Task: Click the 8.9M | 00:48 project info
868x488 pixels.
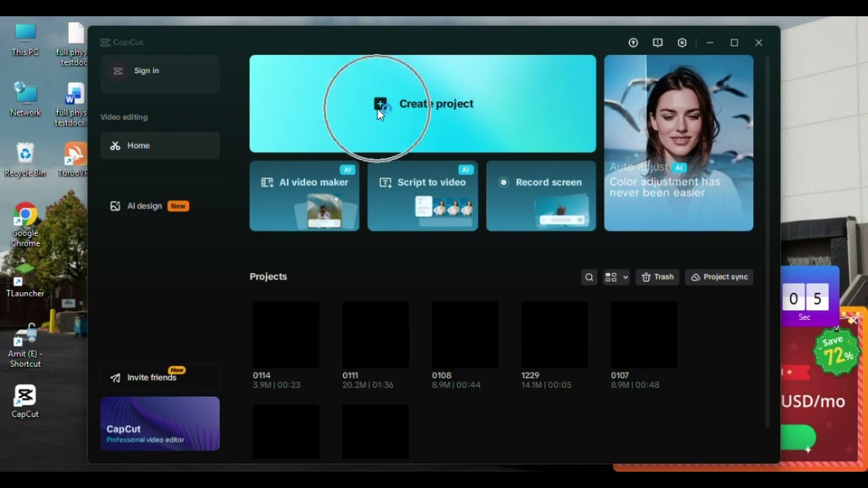Action: click(635, 385)
